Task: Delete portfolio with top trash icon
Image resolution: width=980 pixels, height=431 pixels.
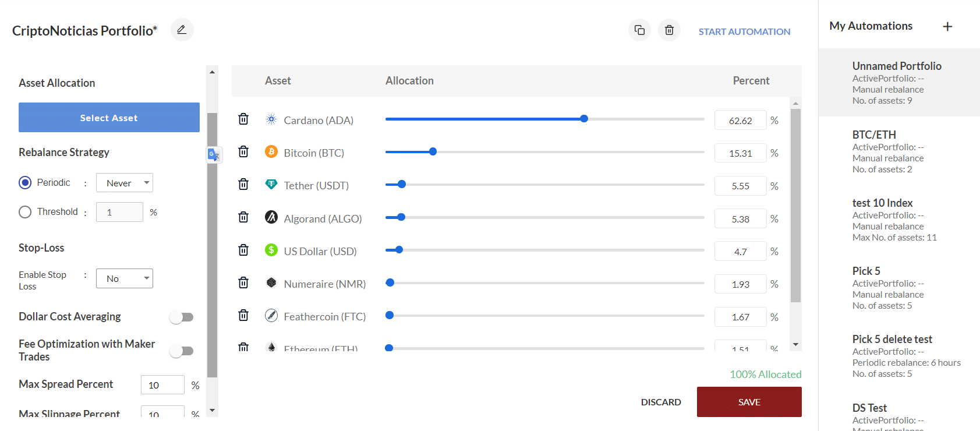Action: [669, 30]
